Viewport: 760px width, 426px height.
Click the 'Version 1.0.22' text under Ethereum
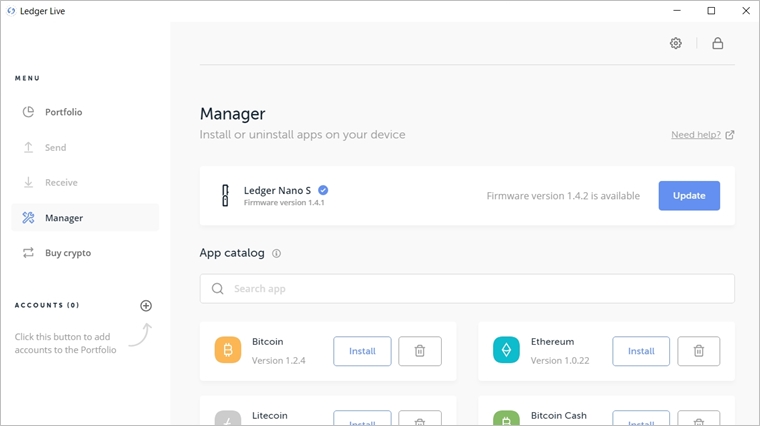(x=560, y=361)
